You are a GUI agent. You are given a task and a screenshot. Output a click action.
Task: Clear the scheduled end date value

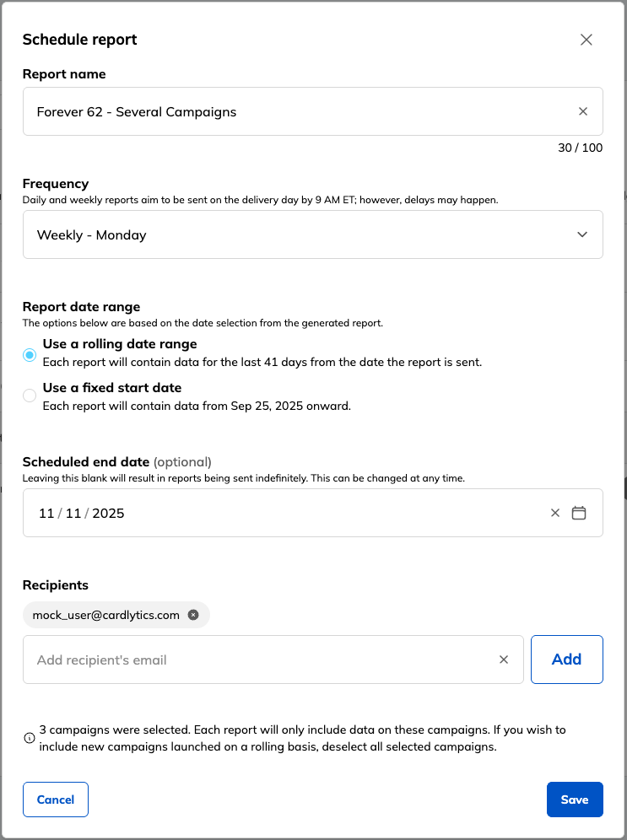coord(554,513)
